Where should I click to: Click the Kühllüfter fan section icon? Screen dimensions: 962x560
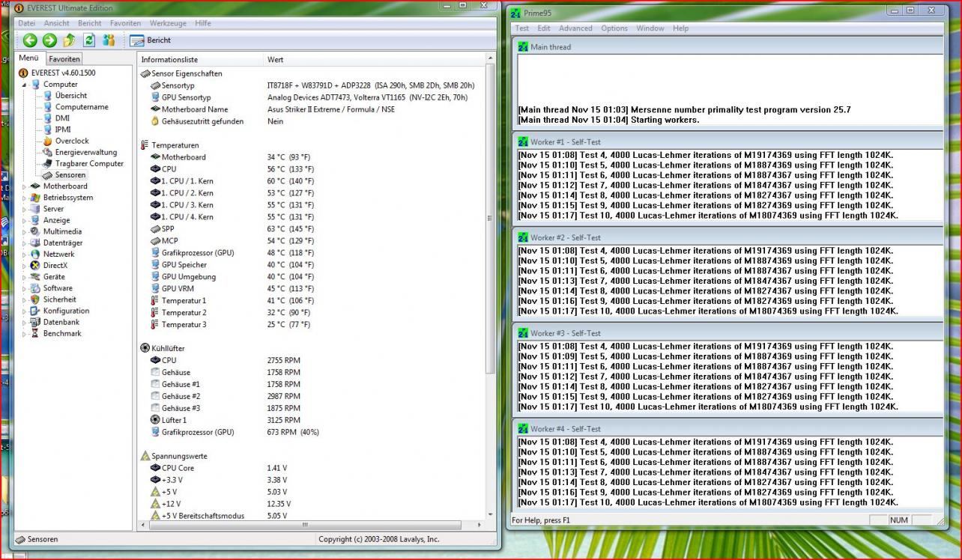pyautogui.click(x=145, y=348)
